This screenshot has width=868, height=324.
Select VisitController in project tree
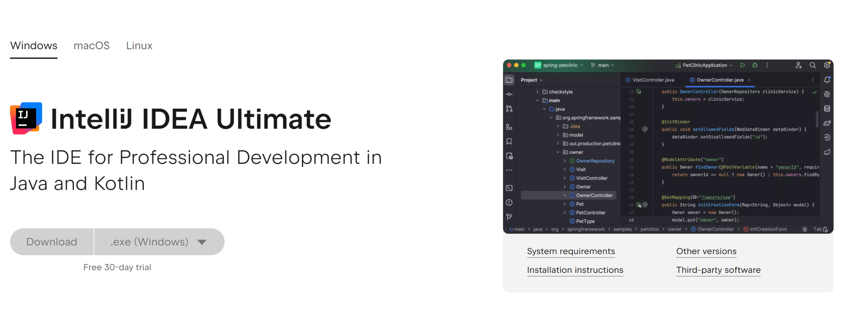pos(589,178)
